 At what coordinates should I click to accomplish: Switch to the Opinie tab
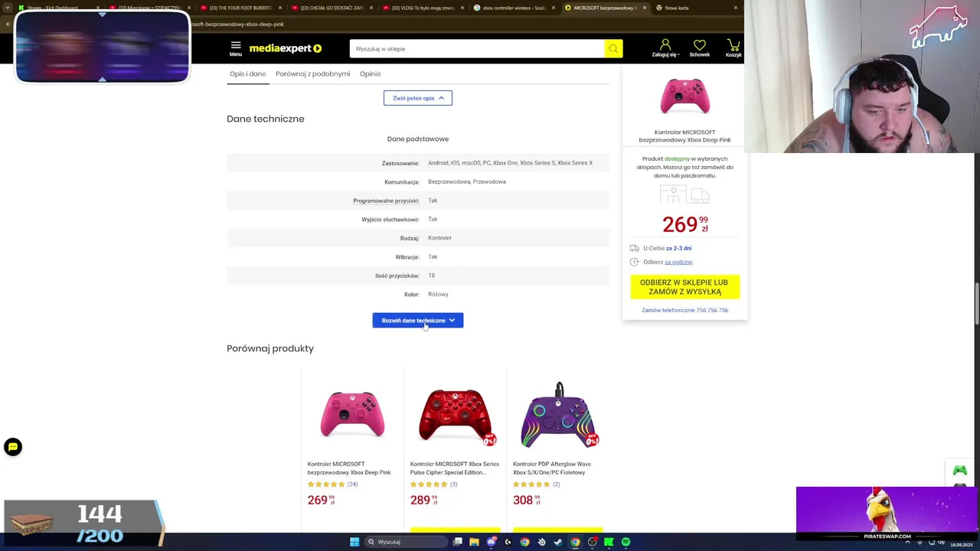tap(370, 73)
